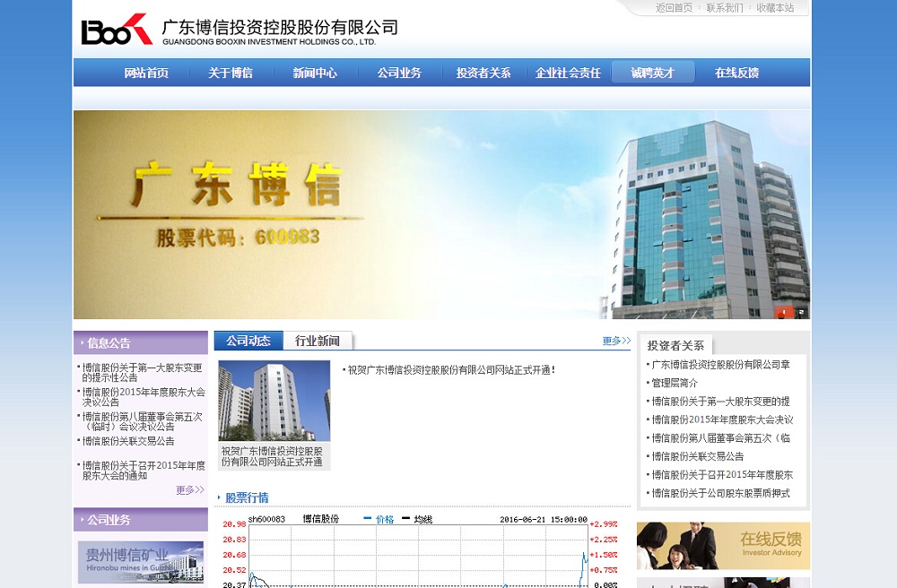Click the company name header title text
897x588 pixels.
tap(280, 31)
